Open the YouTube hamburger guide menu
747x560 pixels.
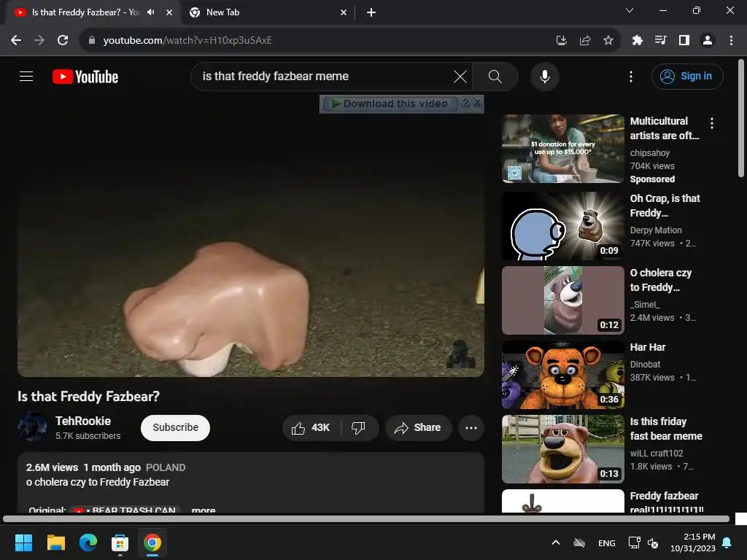[x=26, y=76]
